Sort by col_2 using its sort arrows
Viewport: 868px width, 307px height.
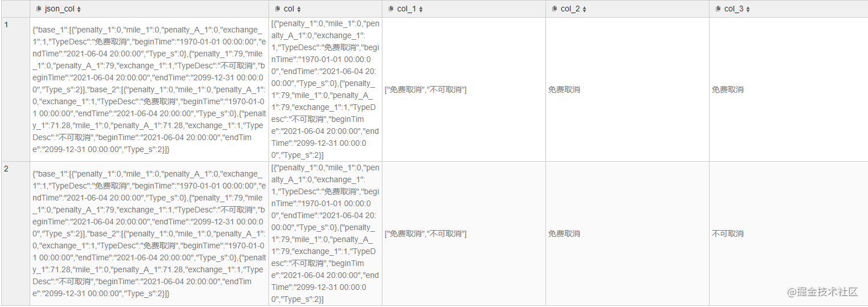(x=584, y=10)
